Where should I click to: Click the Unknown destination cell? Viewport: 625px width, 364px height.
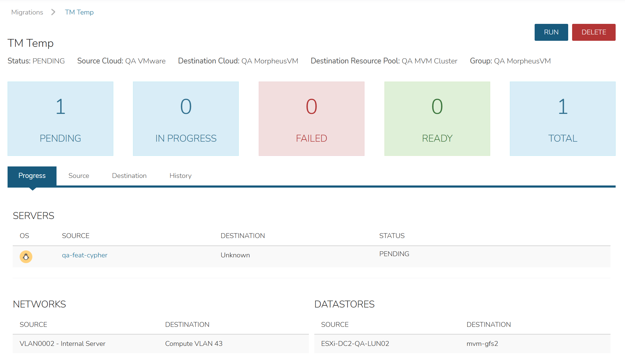(235, 255)
